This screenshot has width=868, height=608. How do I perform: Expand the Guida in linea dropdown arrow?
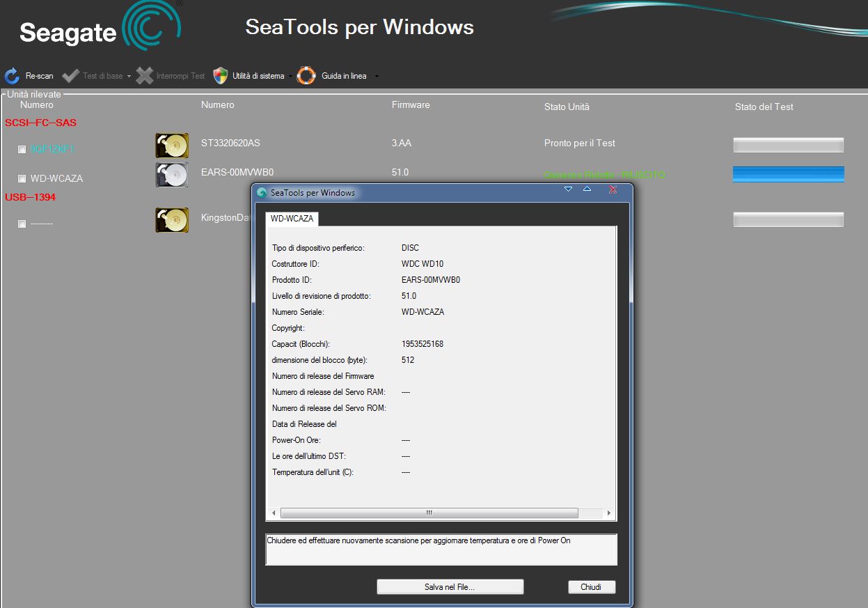click(377, 77)
